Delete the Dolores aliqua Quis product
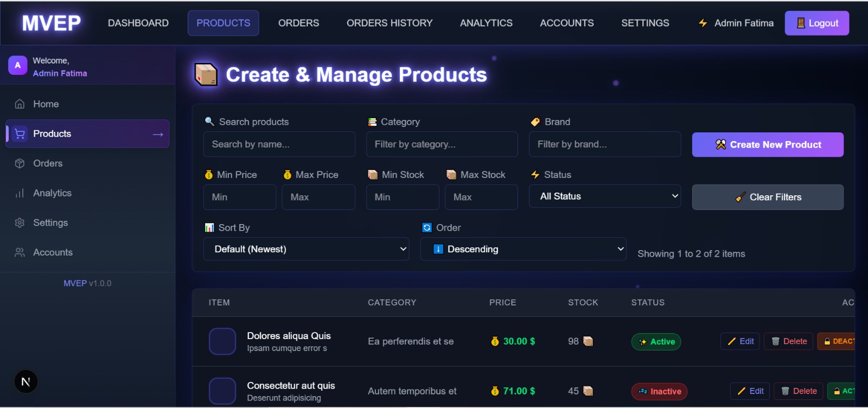This screenshot has width=868, height=408. coord(789,341)
